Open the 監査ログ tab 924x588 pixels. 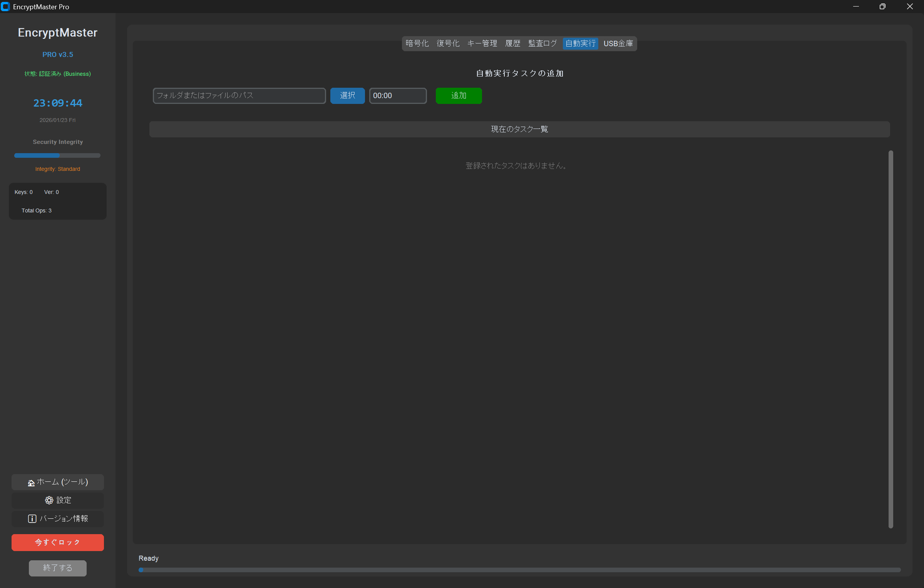[x=542, y=43]
